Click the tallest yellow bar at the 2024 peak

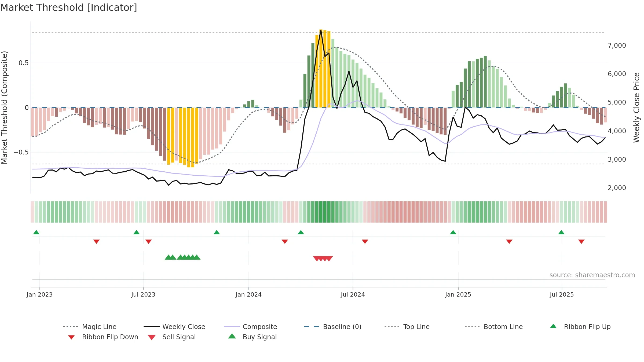pos(321,68)
